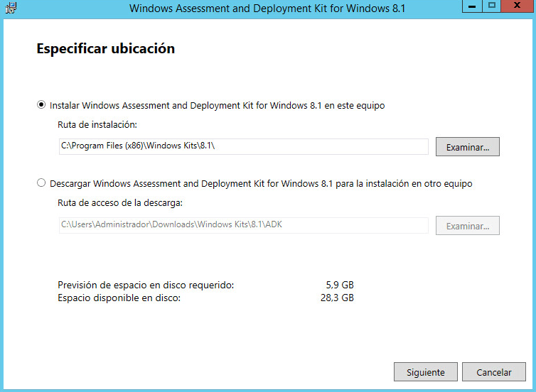Click the 'Previsión de espacio en disco requerido' text
This screenshot has height=392, width=536.
[x=146, y=285]
